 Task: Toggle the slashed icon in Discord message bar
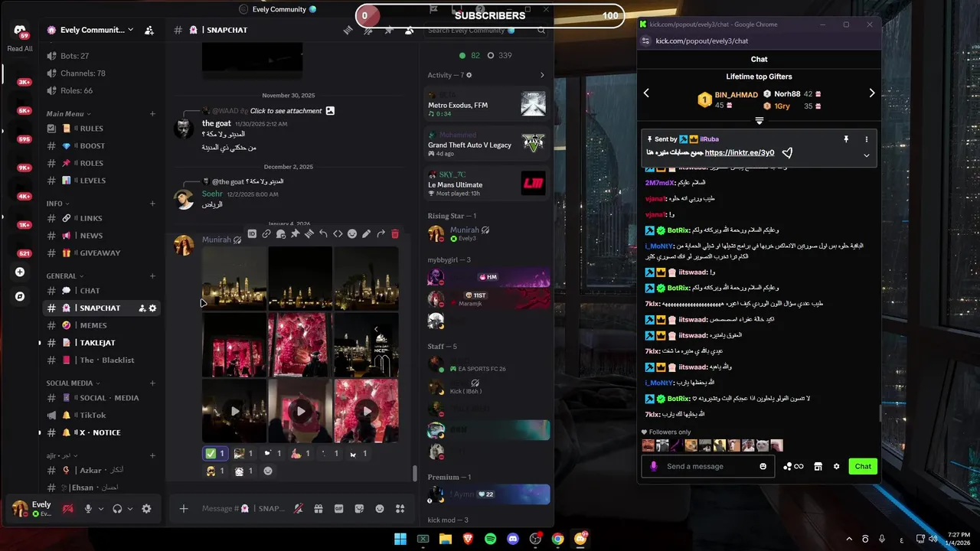coord(299,509)
